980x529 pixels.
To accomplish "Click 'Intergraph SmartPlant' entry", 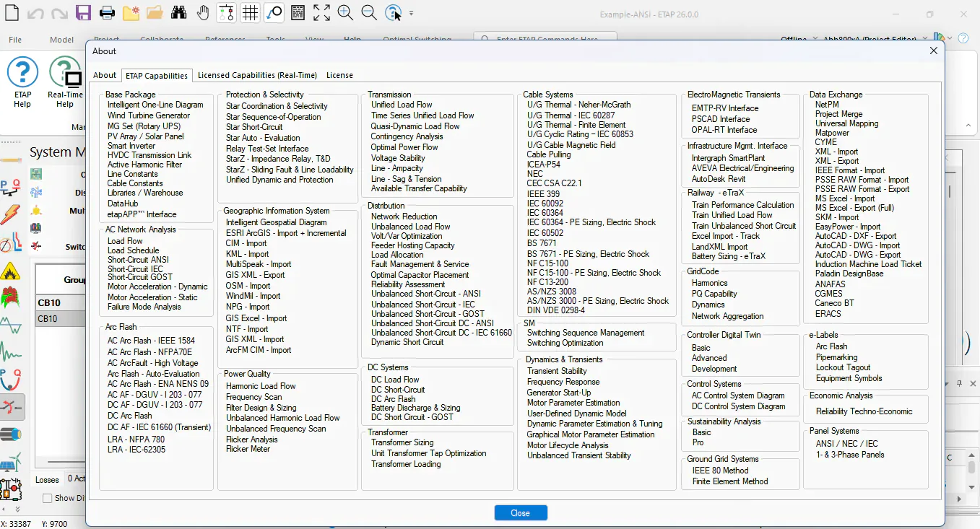I will coord(728,158).
